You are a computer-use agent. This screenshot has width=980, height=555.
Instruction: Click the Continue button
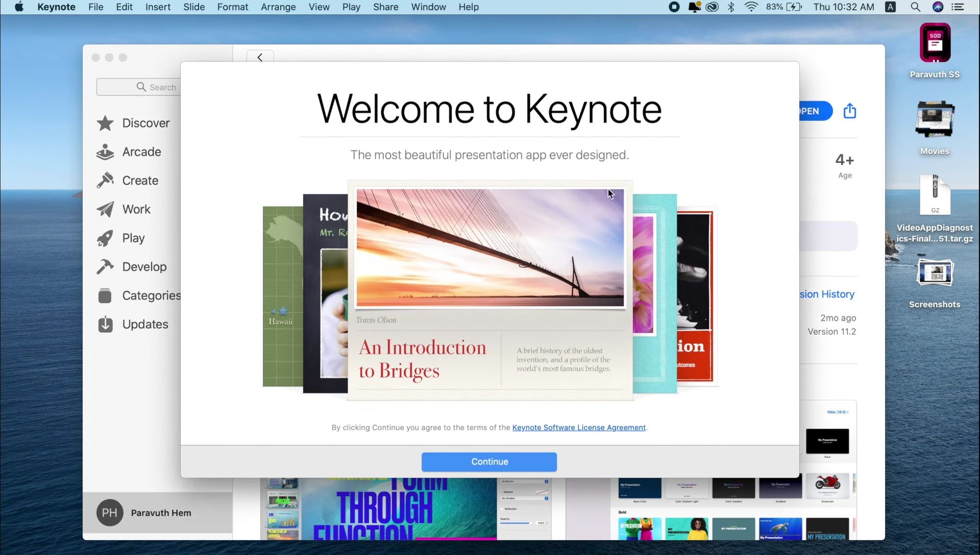point(489,462)
